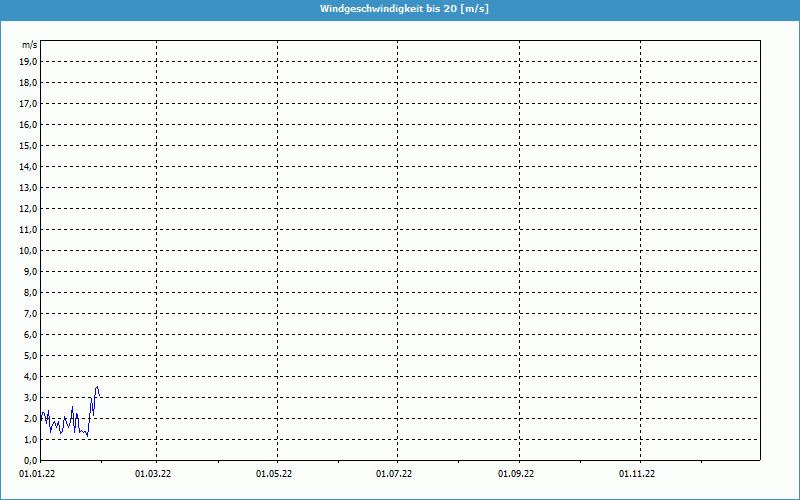Select the 18,0 y-axis label
800x500 pixels.
coord(29,83)
